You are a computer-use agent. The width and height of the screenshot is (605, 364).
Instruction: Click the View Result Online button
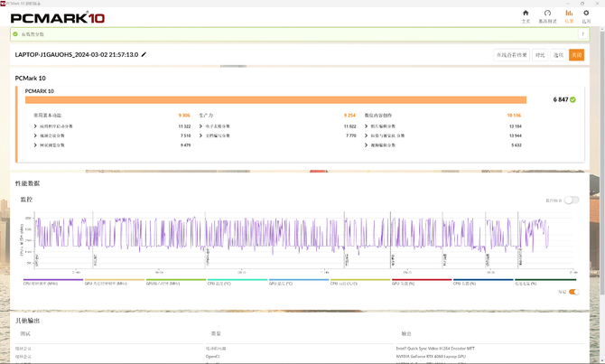point(511,55)
